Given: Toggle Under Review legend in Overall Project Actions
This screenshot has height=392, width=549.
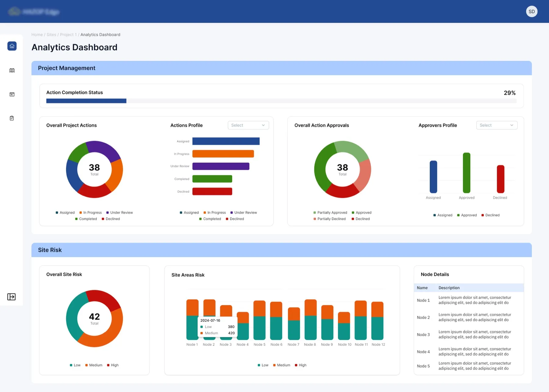Looking at the screenshot, I should pos(120,212).
